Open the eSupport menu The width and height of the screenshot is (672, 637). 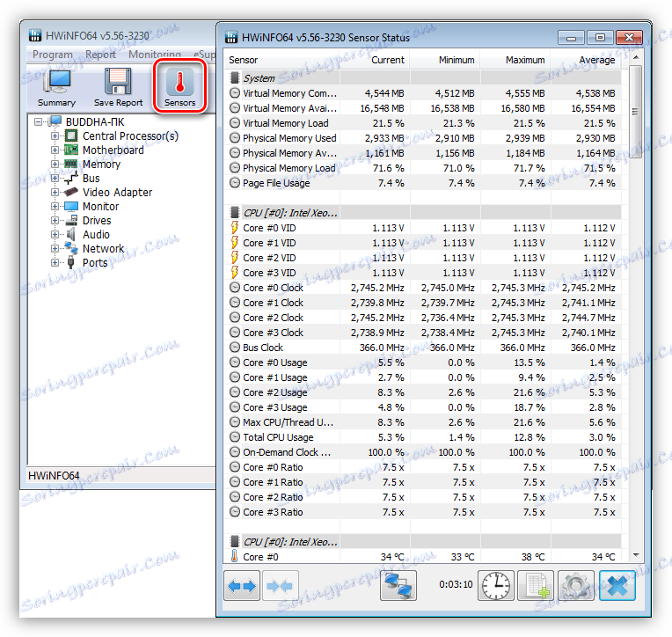click(204, 55)
